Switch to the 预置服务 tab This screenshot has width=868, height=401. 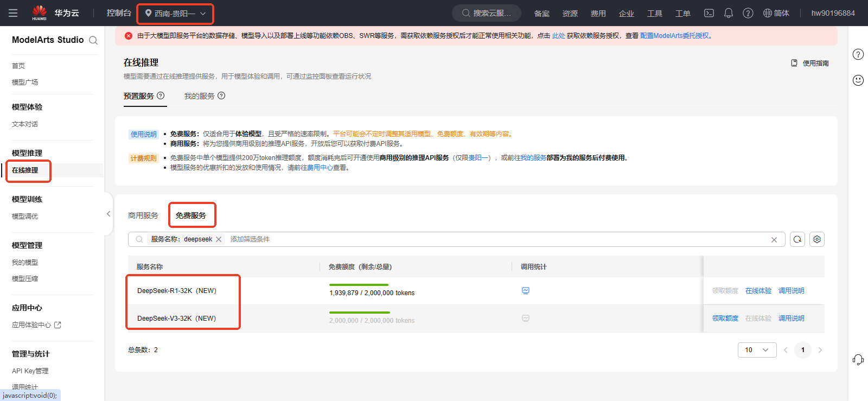[x=139, y=96]
